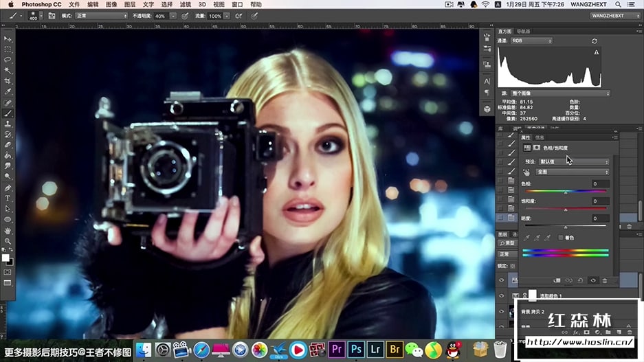Click the 色相 value input field
Image resolution: width=644 pixels, height=362 pixels.
601,184
